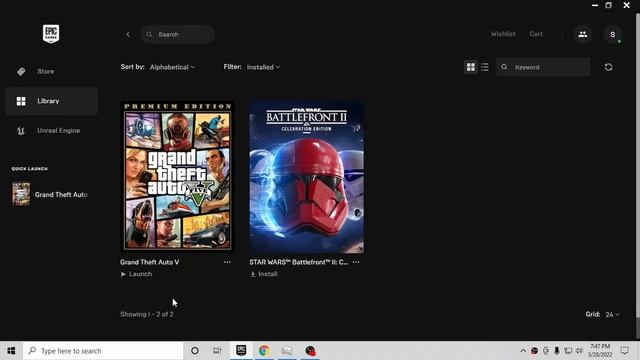The height and width of the screenshot is (360, 640).
Task: Click the STAR WARS Battlefront II title
Action: click(299, 262)
